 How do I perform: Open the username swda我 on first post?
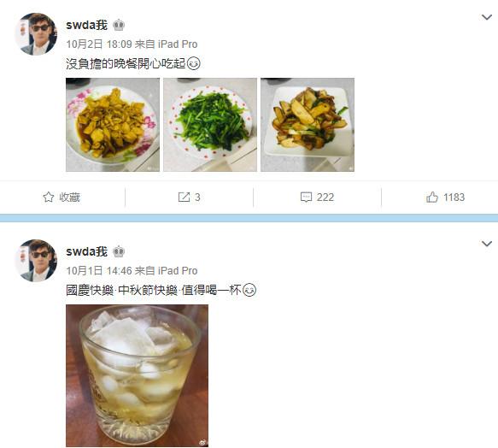[x=87, y=25]
